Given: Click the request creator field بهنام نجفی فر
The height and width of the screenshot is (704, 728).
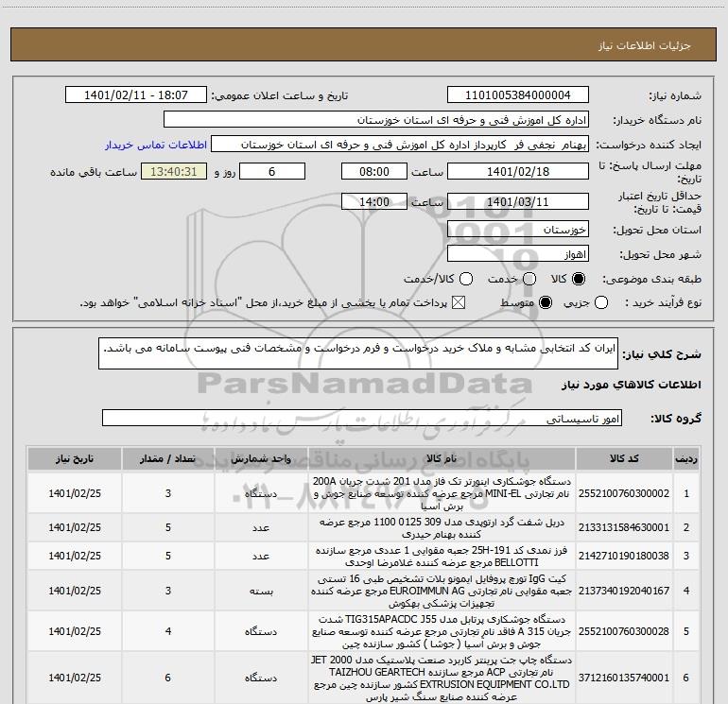Looking at the screenshot, I should point(400,145).
